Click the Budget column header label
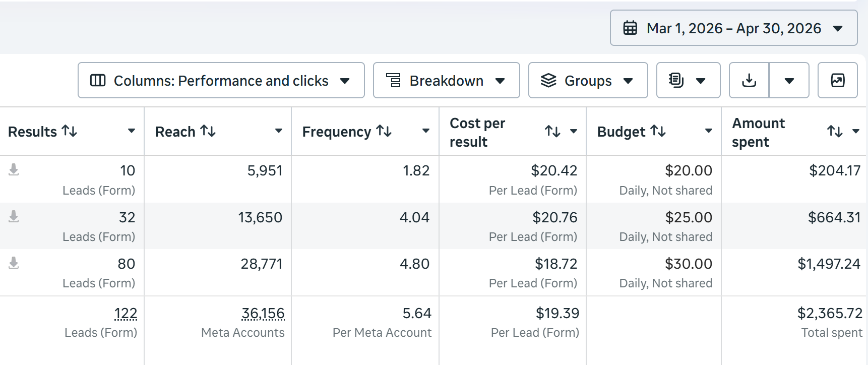The image size is (868, 365). click(x=621, y=132)
